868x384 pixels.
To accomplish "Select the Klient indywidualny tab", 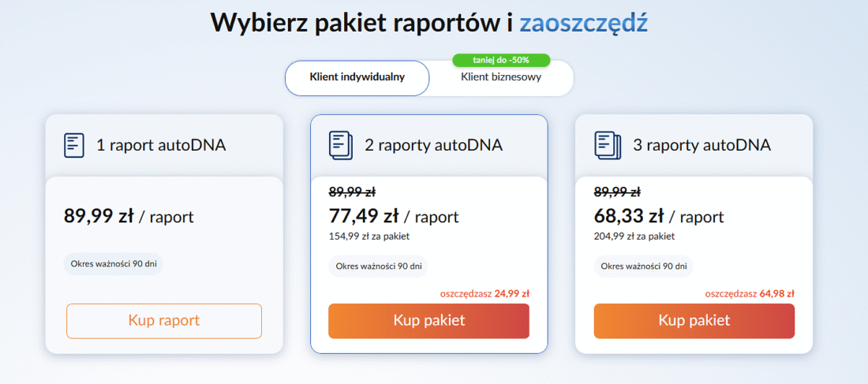I will (357, 77).
